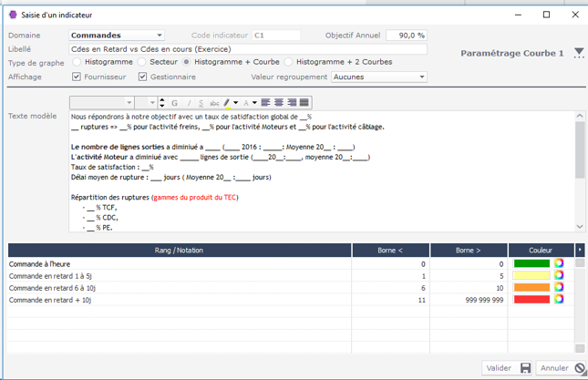The image size is (588, 380).
Task: Justify text in editor toolbar
Action: click(x=304, y=102)
